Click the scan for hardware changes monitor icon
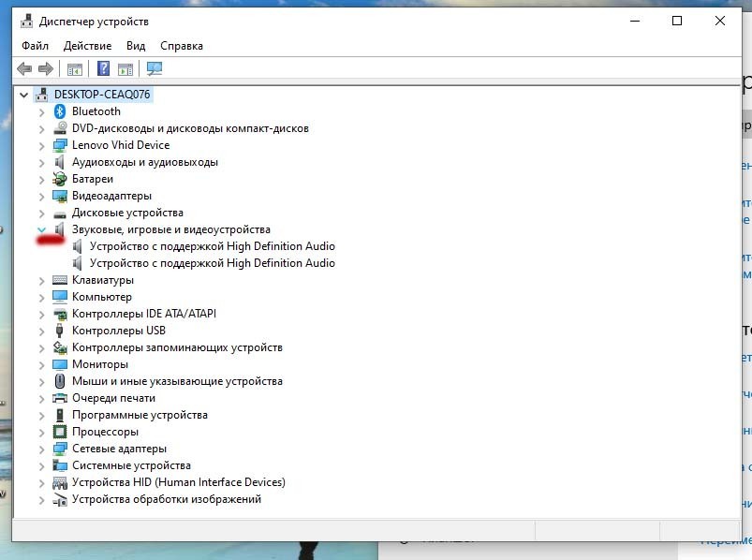This screenshot has height=560, width=752. click(x=155, y=69)
